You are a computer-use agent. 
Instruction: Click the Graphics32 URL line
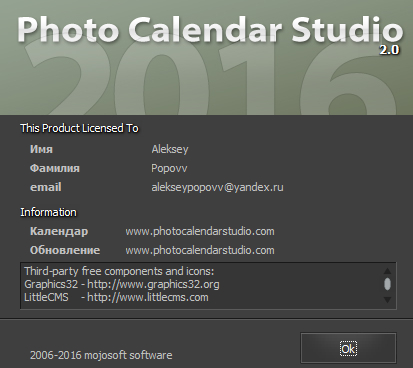(122, 284)
